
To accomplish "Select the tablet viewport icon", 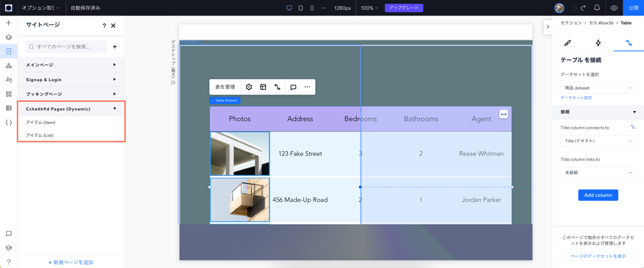I will point(301,8).
